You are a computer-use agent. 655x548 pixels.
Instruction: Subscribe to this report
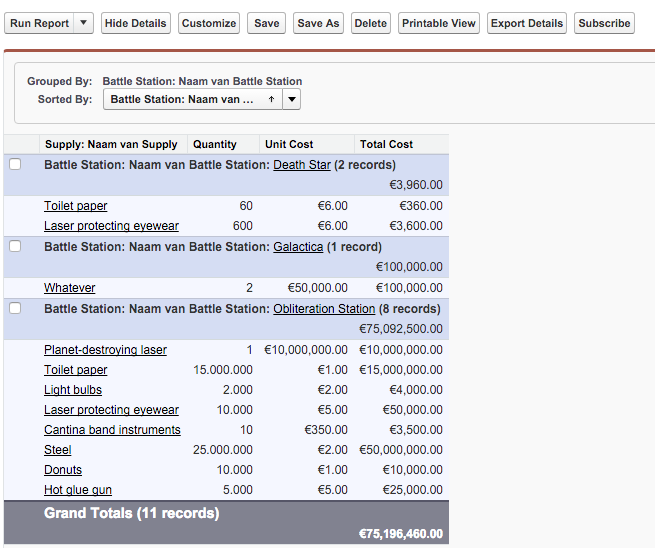(x=604, y=23)
